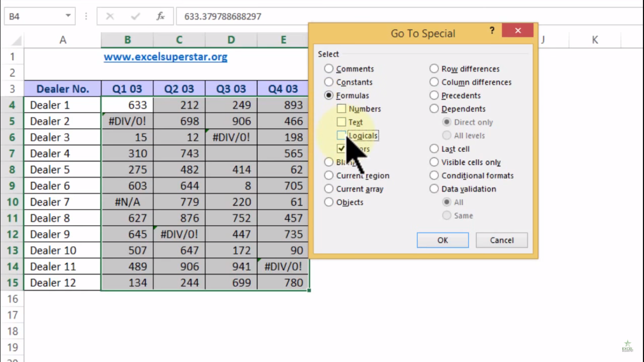
Task: Click column B header
Action: coord(127,40)
